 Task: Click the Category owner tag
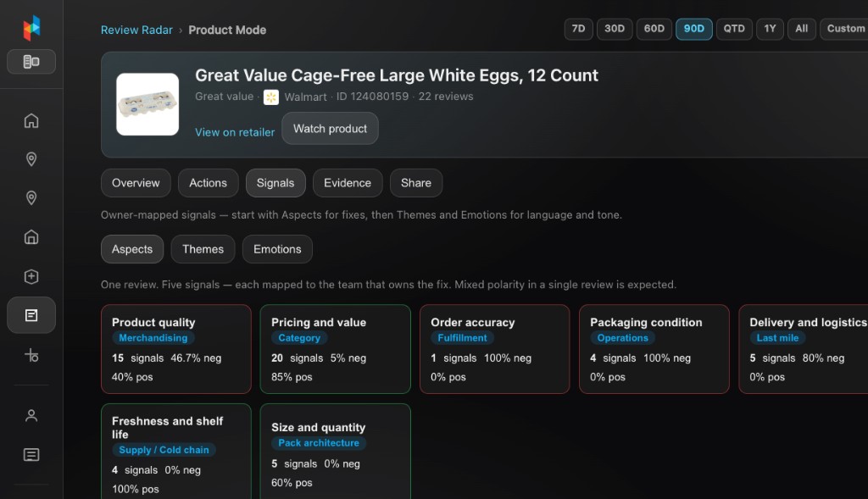pyautogui.click(x=299, y=338)
